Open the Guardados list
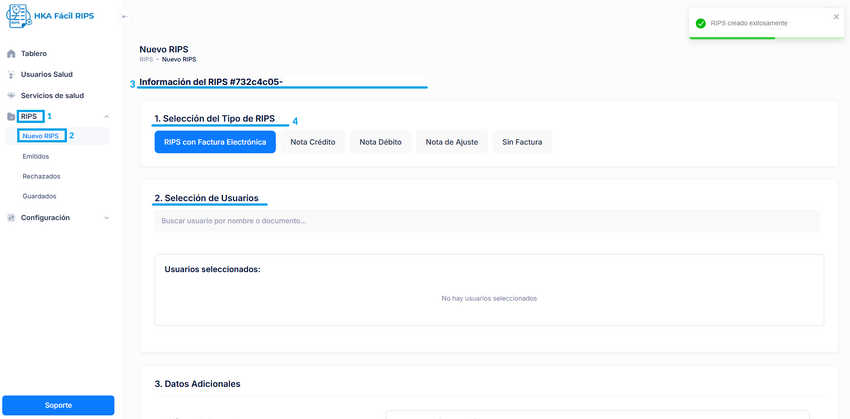The image size is (850, 419). 39,197
